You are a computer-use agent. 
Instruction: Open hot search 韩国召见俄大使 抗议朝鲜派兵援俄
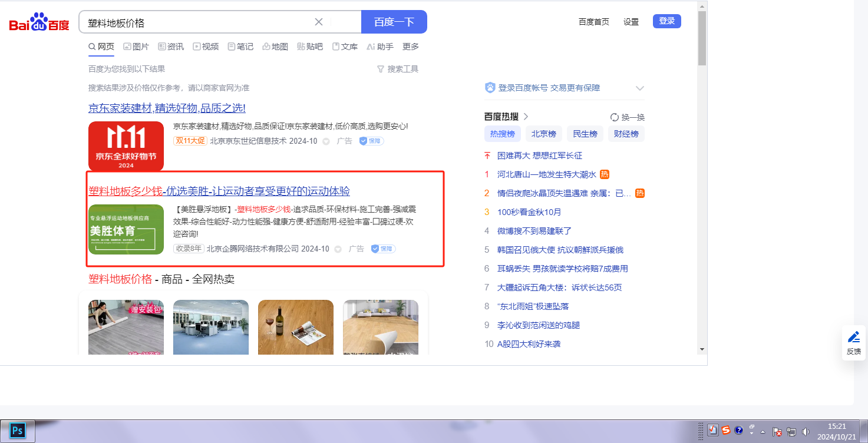560,250
